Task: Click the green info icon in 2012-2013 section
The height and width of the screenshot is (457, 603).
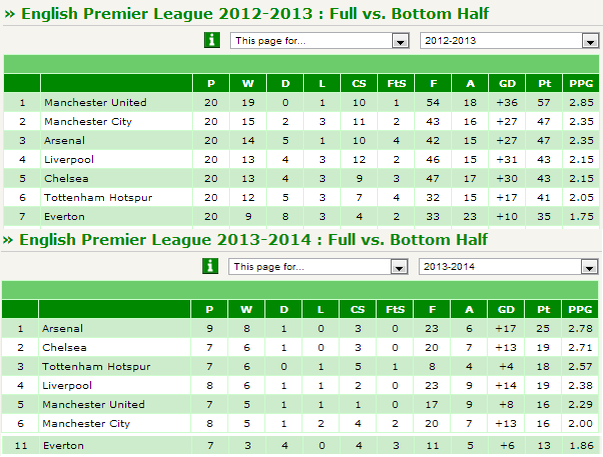Action: click(x=212, y=40)
